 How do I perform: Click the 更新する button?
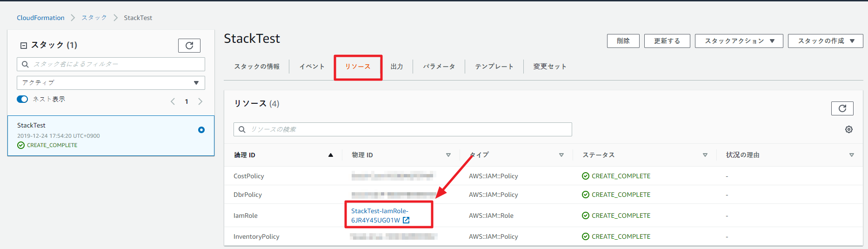pyautogui.click(x=667, y=41)
